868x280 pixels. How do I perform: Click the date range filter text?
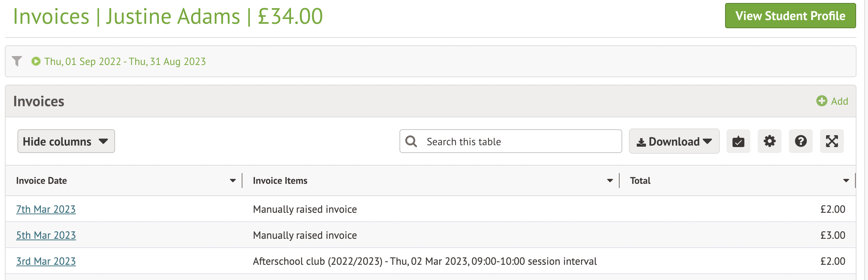click(x=125, y=62)
